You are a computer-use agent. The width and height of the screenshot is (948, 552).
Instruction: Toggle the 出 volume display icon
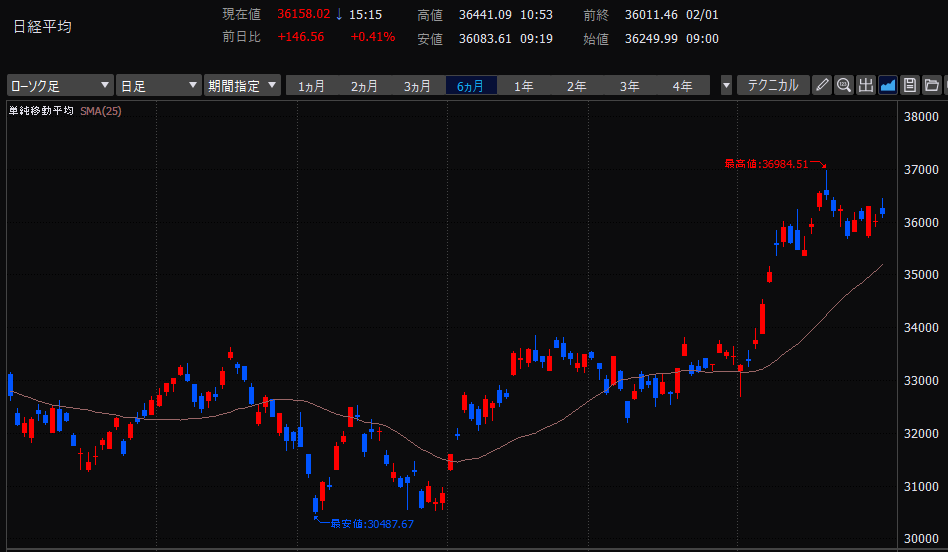coord(866,85)
